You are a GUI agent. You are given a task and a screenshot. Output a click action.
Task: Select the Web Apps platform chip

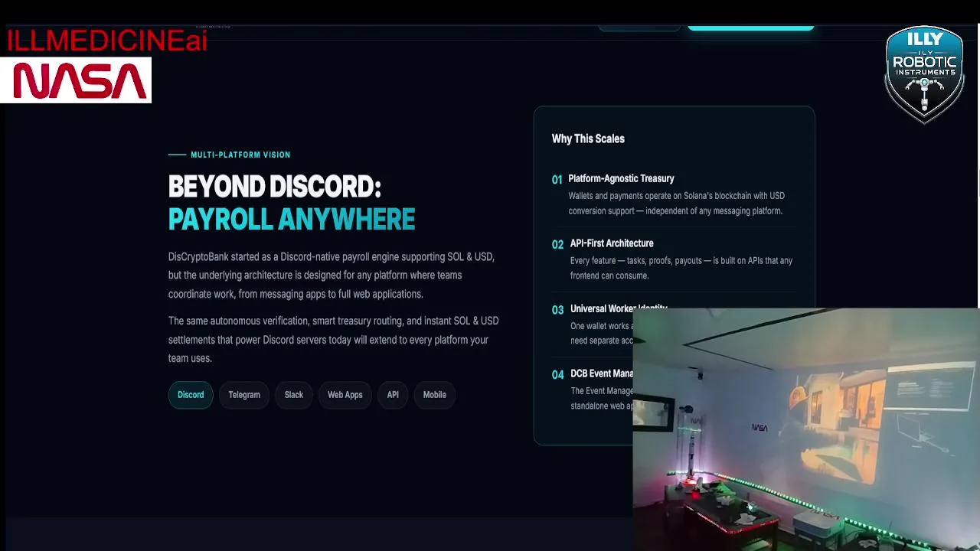(x=345, y=395)
